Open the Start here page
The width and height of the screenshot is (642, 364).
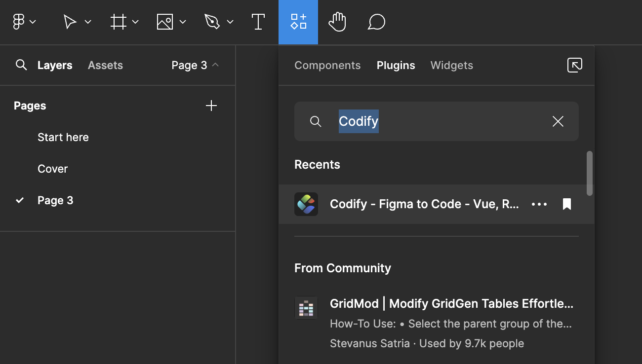point(63,137)
